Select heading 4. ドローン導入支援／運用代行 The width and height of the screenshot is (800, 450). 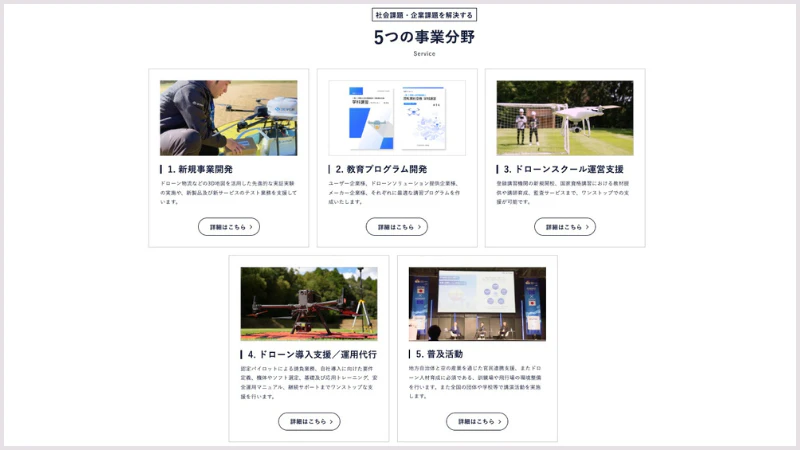(x=312, y=354)
